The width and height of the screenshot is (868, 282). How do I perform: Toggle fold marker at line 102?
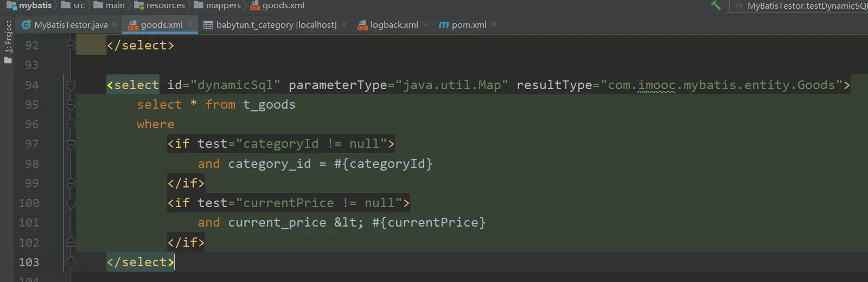coord(71,242)
